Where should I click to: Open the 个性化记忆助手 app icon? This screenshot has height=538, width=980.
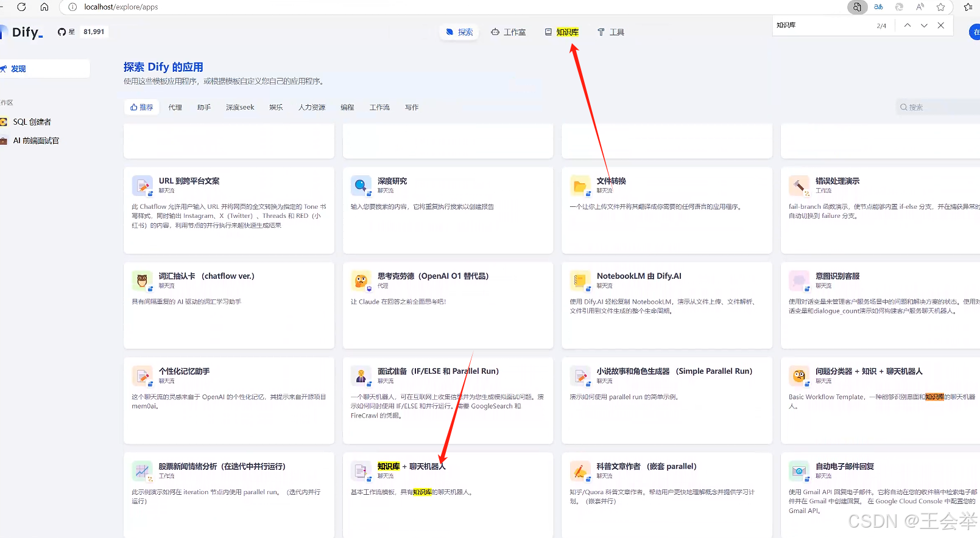pos(142,376)
